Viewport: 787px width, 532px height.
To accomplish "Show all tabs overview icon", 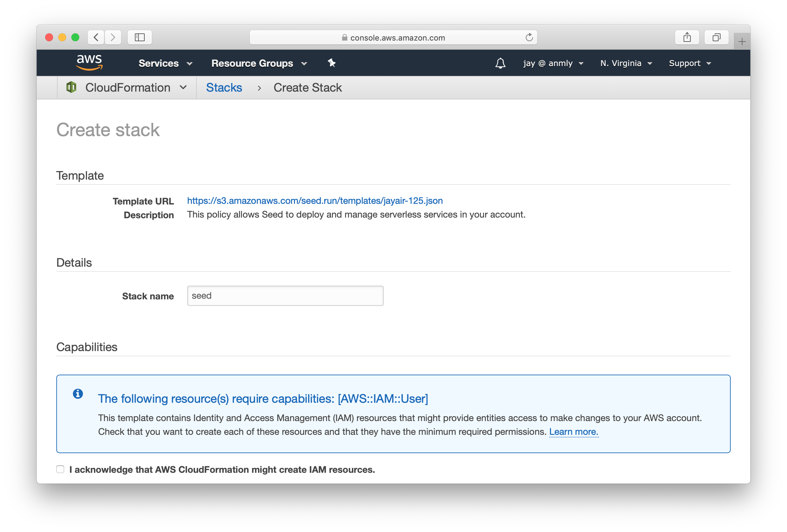I will pos(716,37).
